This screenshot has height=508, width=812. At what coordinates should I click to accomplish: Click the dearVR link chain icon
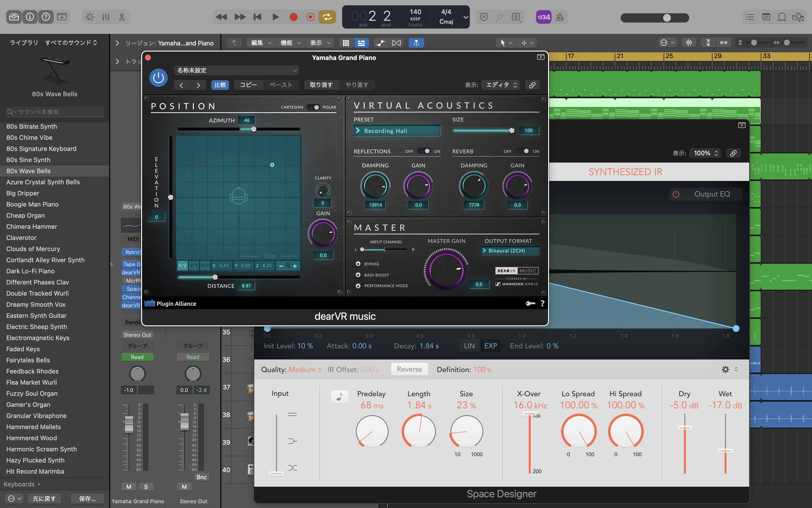click(x=532, y=85)
